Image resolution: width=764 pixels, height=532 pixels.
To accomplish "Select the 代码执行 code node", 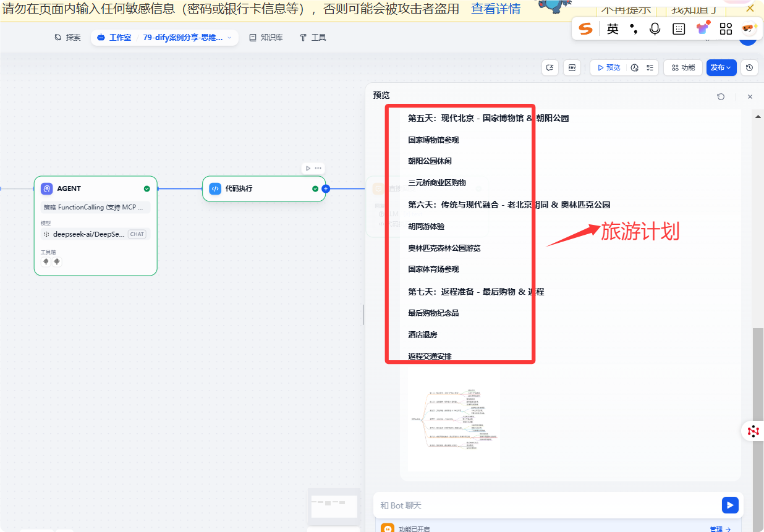I will (x=264, y=188).
